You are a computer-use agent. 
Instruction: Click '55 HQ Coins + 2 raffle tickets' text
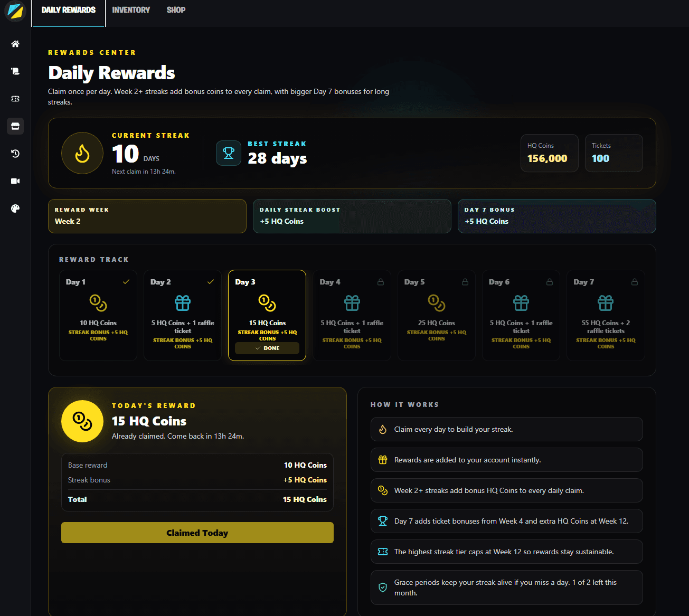(606, 327)
